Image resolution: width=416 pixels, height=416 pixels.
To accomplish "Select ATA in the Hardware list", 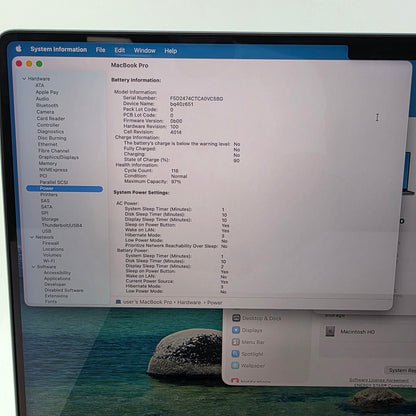I will 40,85.
